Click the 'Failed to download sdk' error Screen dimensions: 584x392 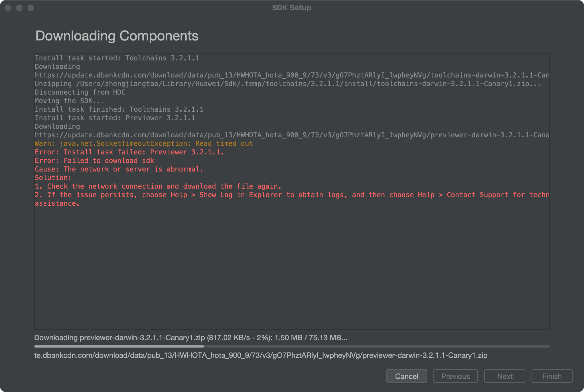(x=94, y=161)
